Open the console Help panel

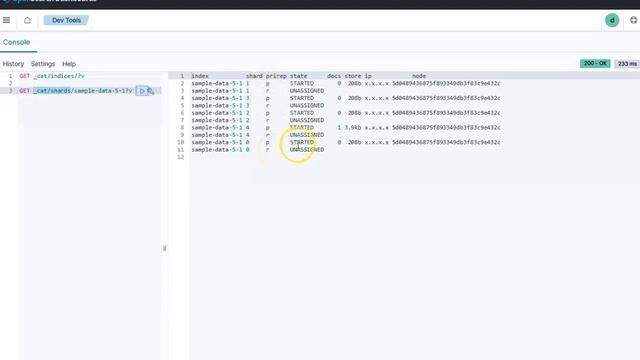(69, 64)
